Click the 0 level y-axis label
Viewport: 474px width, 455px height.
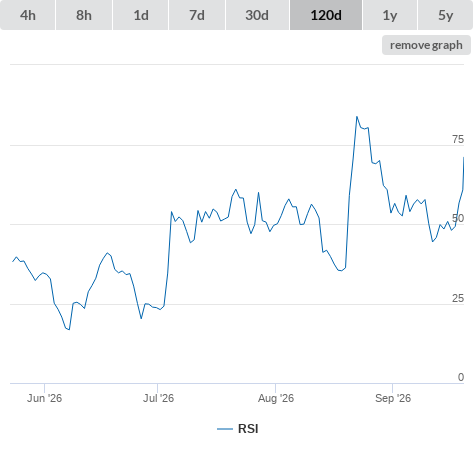[x=461, y=377]
